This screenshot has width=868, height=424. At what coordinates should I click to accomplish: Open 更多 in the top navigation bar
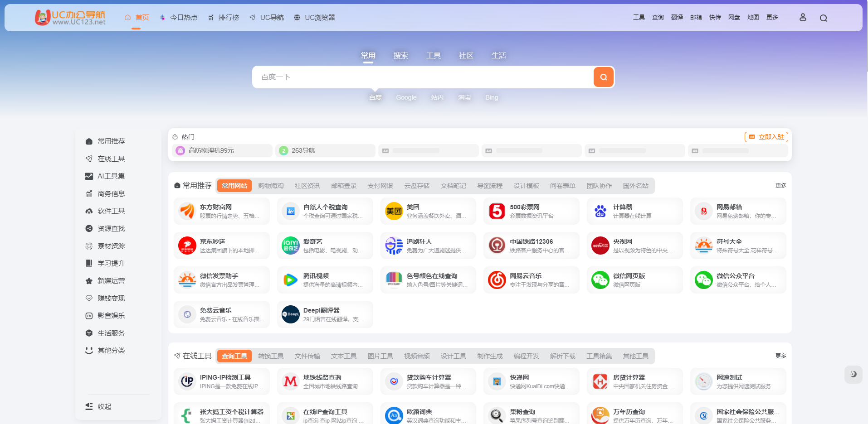tap(771, 17)
